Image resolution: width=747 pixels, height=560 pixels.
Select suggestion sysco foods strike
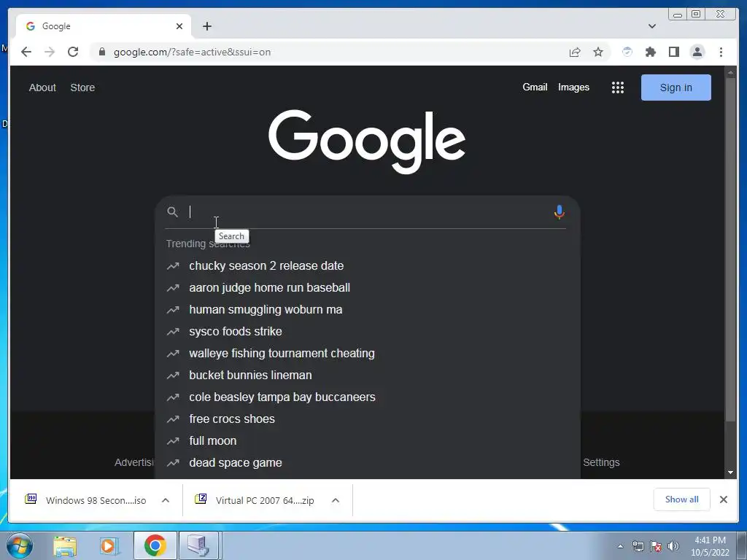point(367,332)
